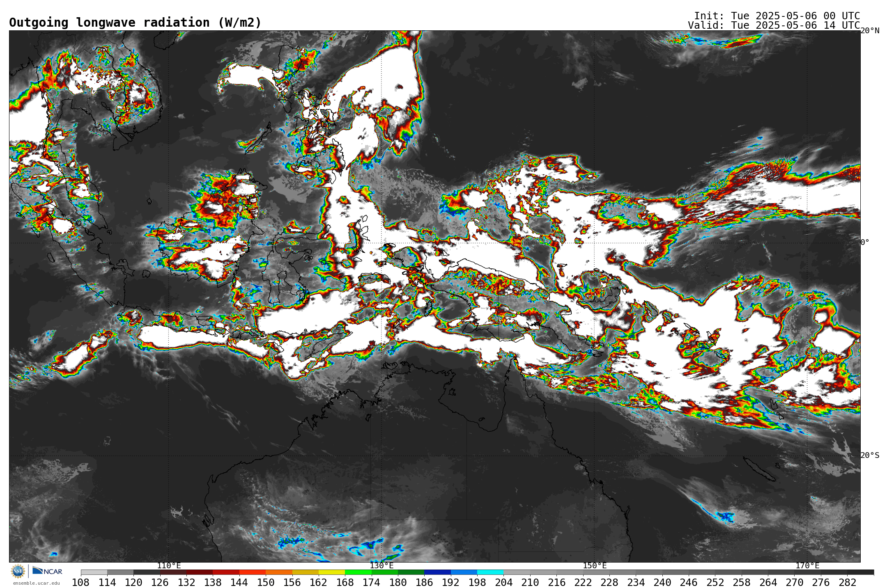Screen dimensions: 887x588
Task: Click the colorbar value 108
Action: coord(80,582)
